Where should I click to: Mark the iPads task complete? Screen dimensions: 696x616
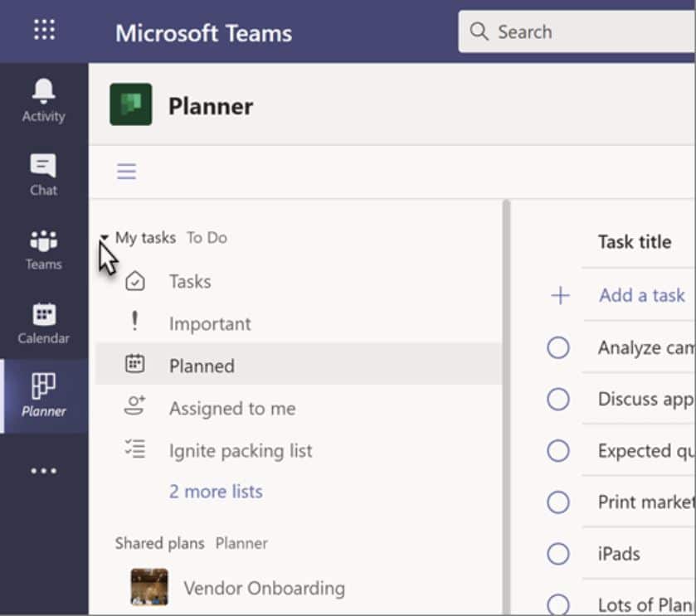[560, 554]
